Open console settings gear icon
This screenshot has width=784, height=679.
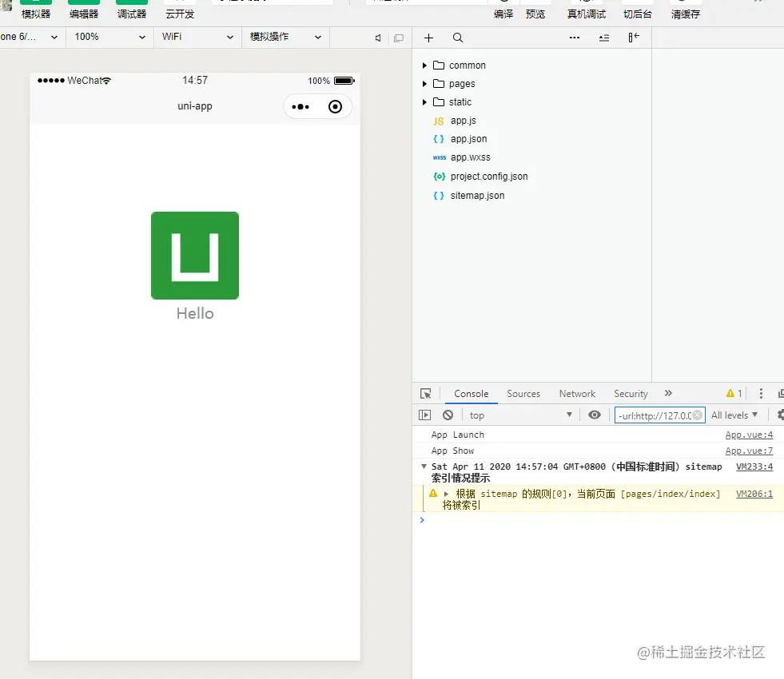click(x=780, y=415)
